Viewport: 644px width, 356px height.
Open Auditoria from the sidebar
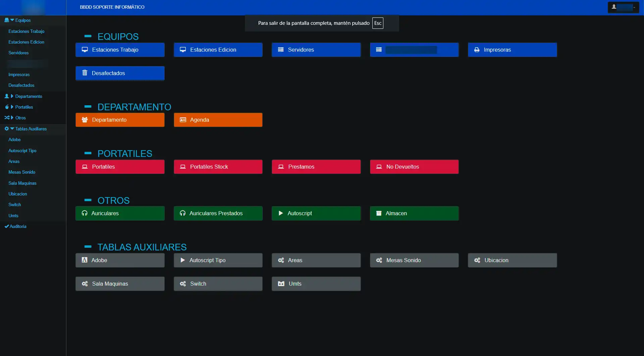[x=18, y=226]
